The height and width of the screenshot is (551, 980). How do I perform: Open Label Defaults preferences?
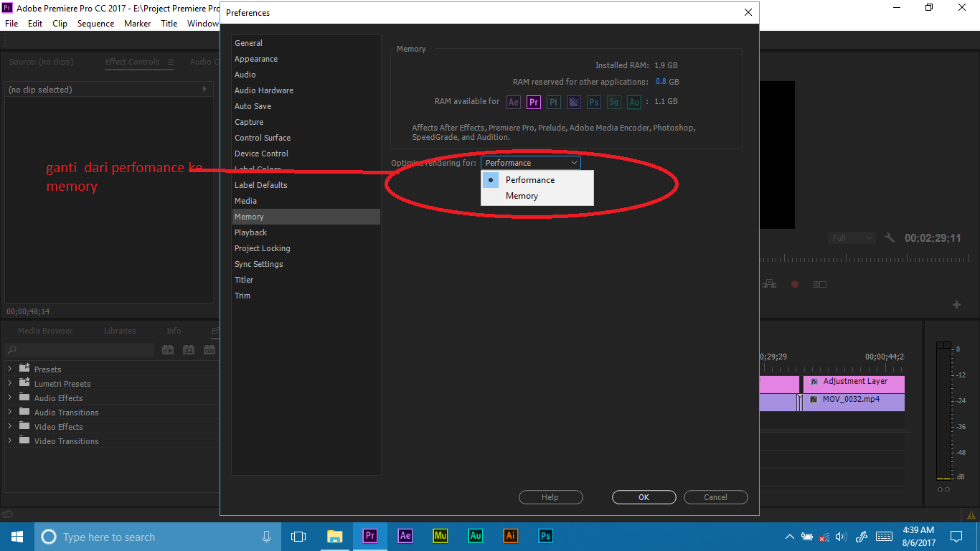coord(306,185)
